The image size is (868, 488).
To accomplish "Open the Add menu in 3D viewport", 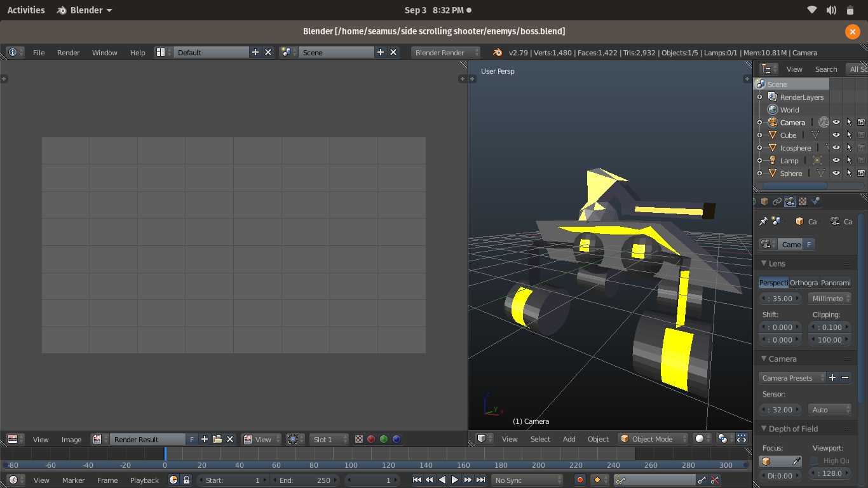I will (569, 439).
